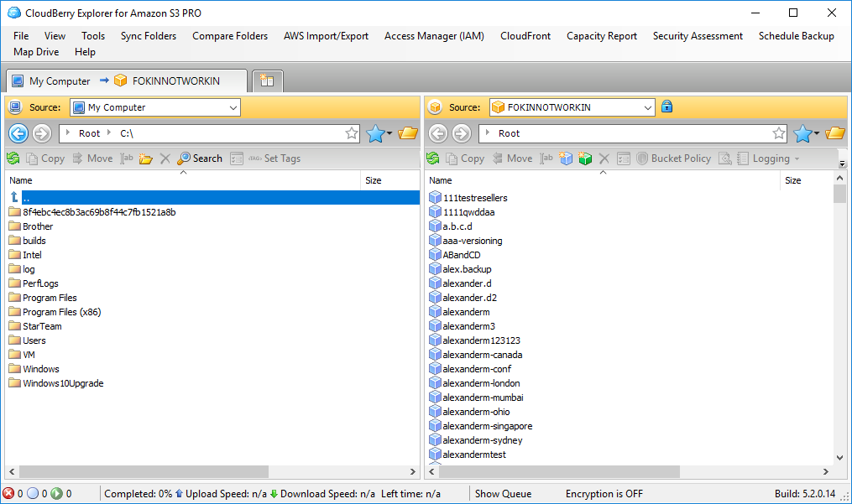The height and width of the screenshot is (504, 852).
Task: Open the Compare Folders menu
Action: click(230, 36)
